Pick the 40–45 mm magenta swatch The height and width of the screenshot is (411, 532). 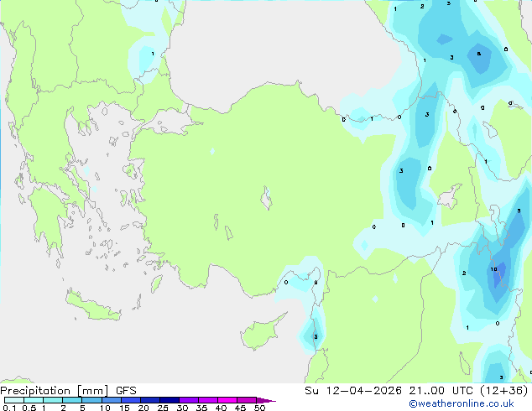227,400
